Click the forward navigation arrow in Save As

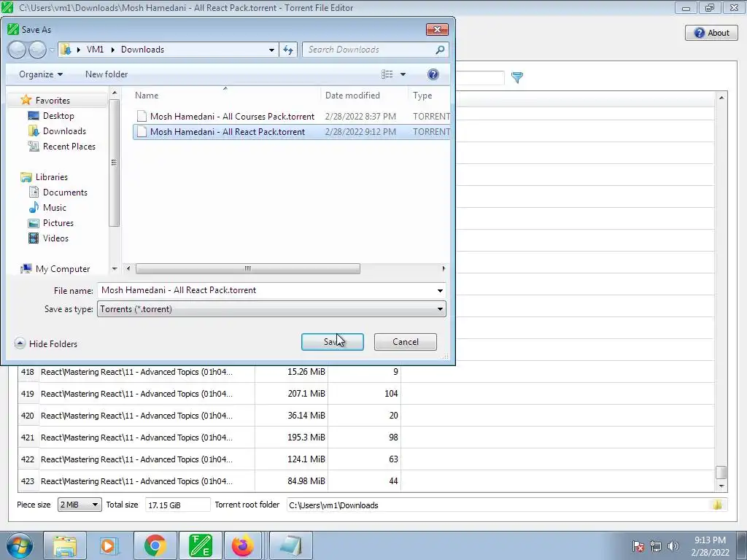37,50
